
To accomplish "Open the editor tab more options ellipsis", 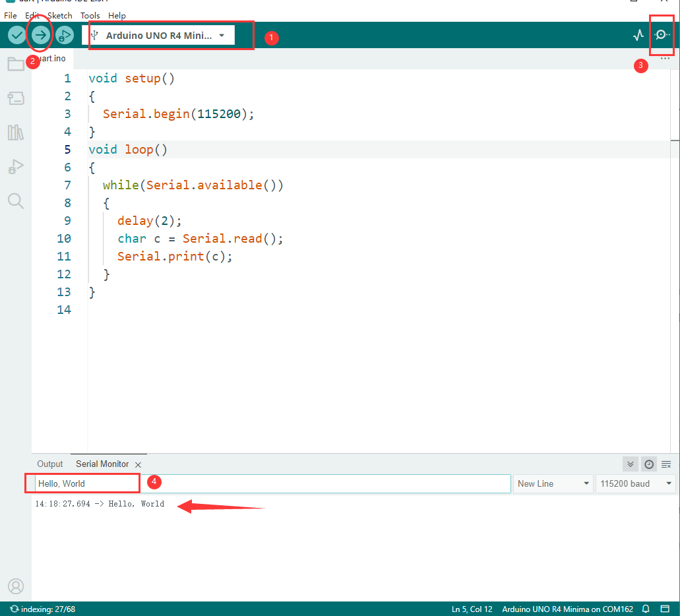I will click(x=665, y=59).
